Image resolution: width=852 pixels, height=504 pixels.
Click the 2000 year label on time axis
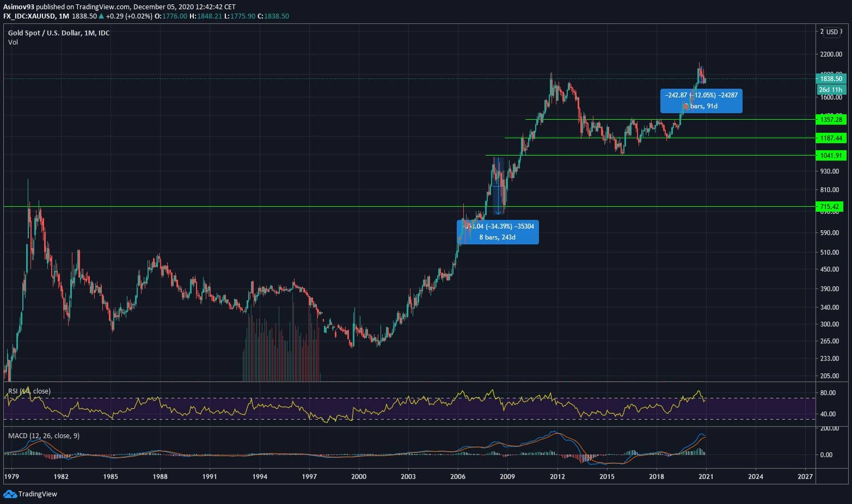359,477
